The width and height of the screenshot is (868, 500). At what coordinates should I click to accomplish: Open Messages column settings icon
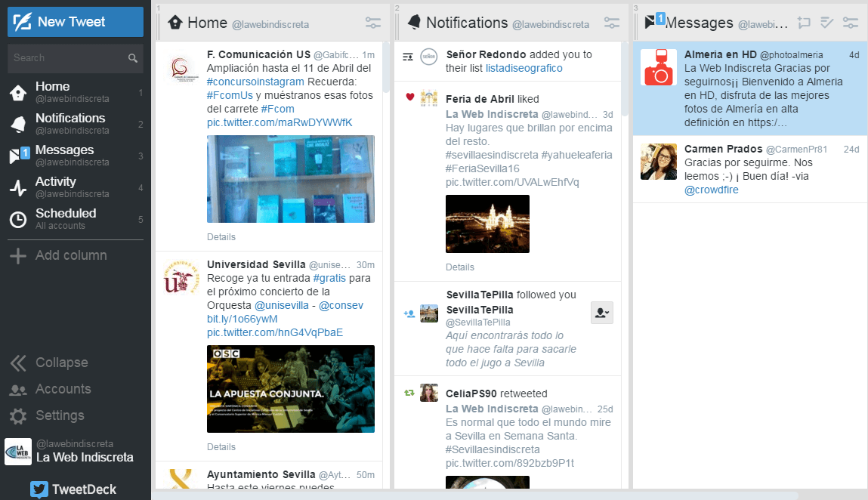point(851,23)
